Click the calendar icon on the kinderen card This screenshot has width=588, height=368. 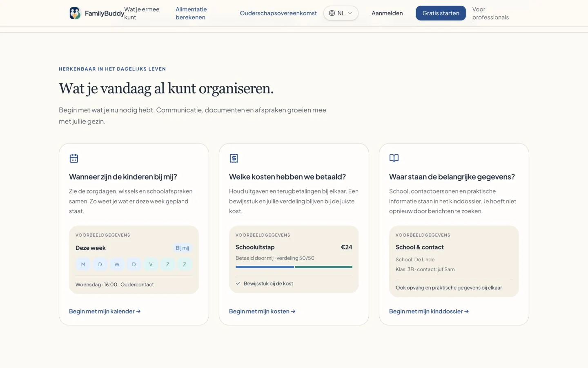[74, 158]
